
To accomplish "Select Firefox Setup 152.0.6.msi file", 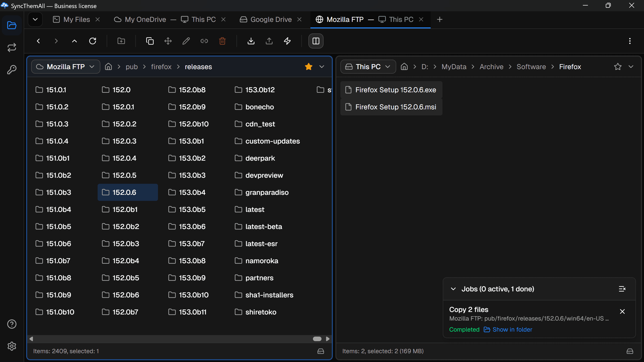I will coord(391,107).
